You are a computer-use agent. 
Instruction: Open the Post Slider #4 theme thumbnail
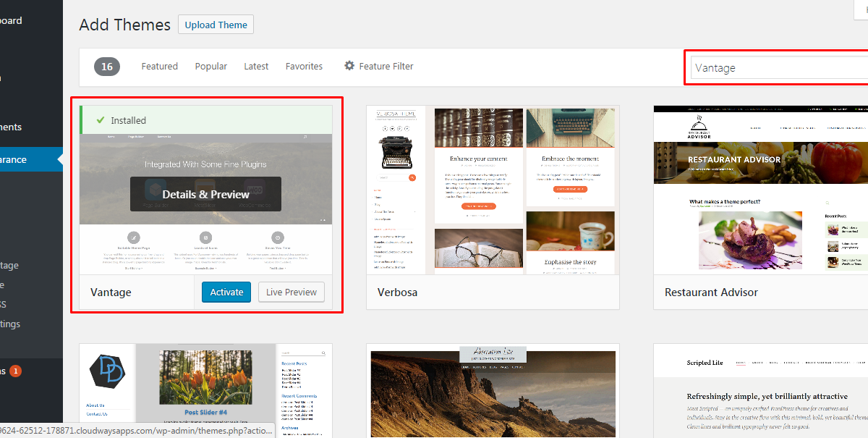coord(205,391)
